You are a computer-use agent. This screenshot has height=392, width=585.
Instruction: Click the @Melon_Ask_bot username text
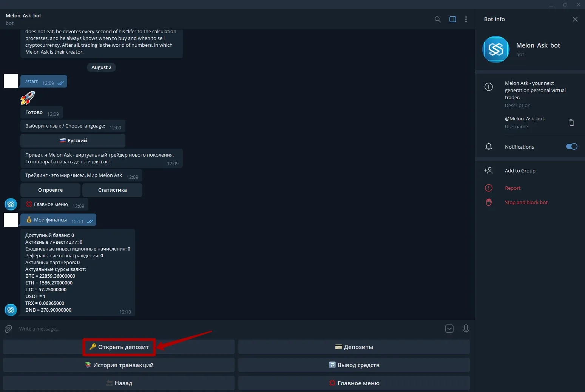tap(525, 118)
